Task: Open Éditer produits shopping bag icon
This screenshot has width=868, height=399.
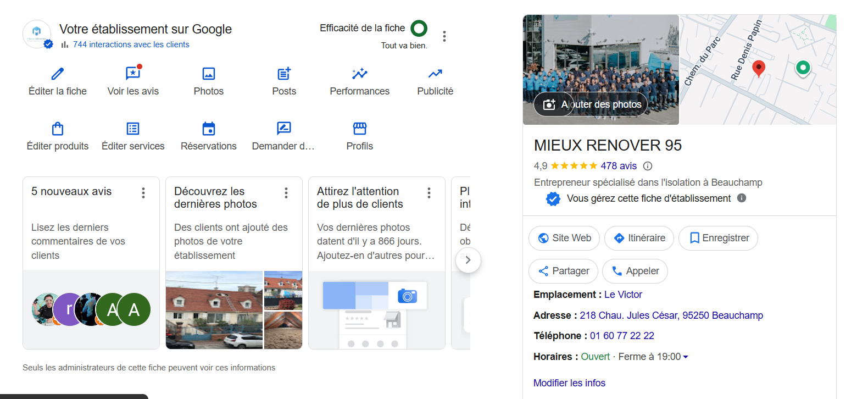Action: (58, 129)
